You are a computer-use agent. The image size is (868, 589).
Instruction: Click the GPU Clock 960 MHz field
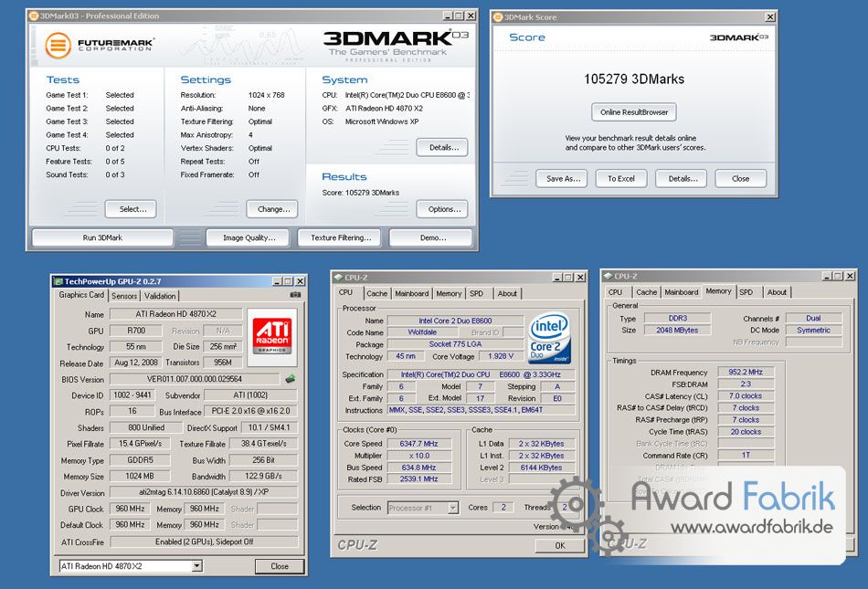(130, 509)
